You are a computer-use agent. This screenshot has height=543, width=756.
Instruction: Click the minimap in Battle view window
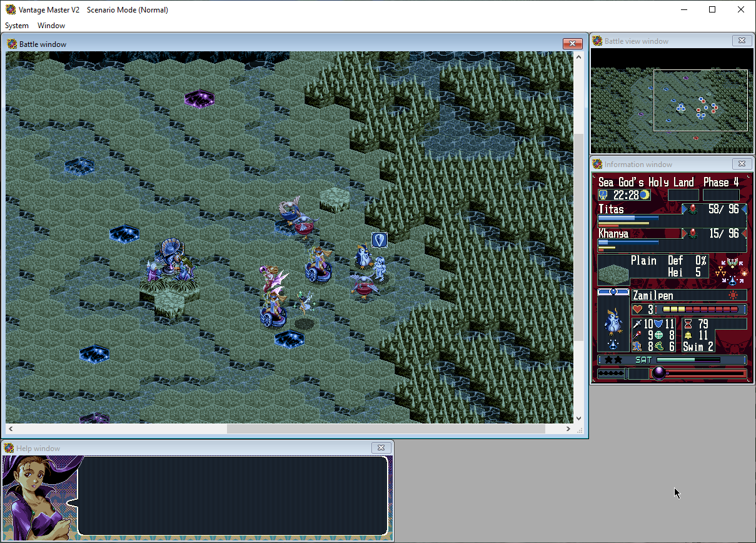point(672,101)
